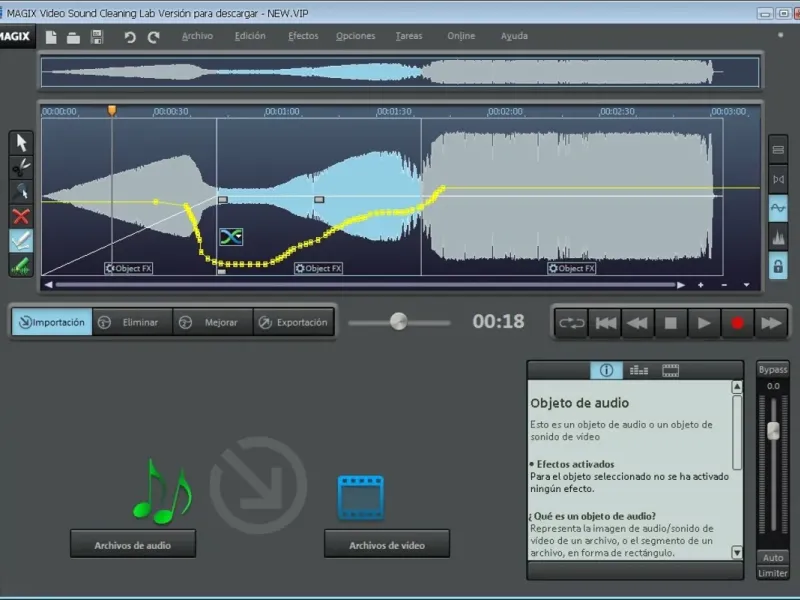Image resolution: width=800 pixels, height=600 pixels.
Task: Jump to the start of the project
Action: click(x=605, y=323)
